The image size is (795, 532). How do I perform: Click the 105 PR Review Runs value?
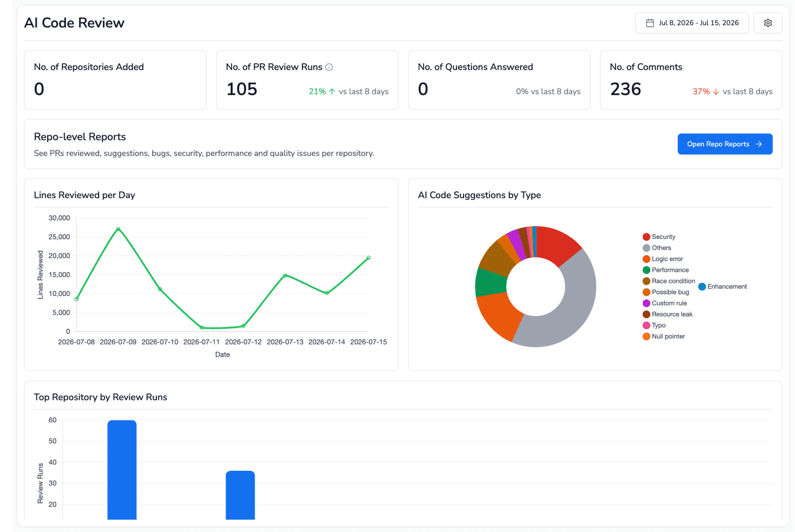[241, 89]
